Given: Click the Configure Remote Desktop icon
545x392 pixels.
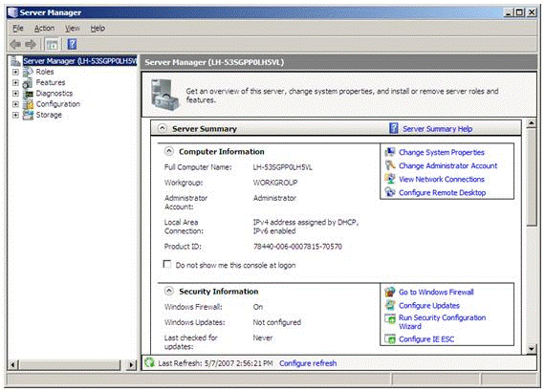Looking at the screenshot, I should (x=390, y=192).
